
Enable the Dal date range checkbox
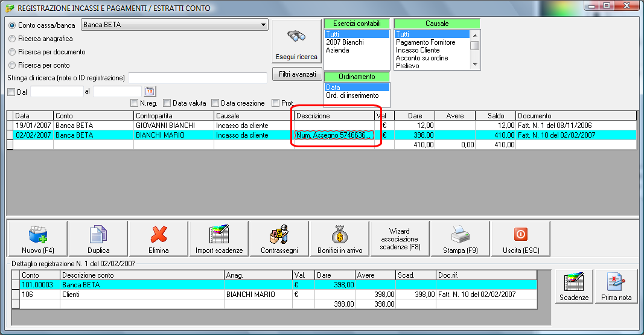click(x=11, y=92)
